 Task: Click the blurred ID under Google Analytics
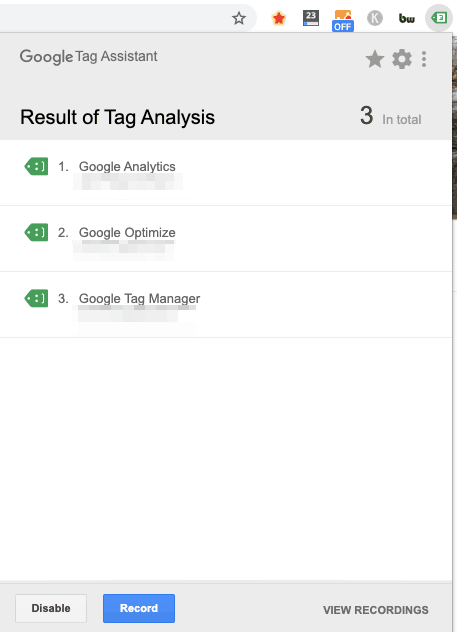pyautogui.click(x=128, y=182)
